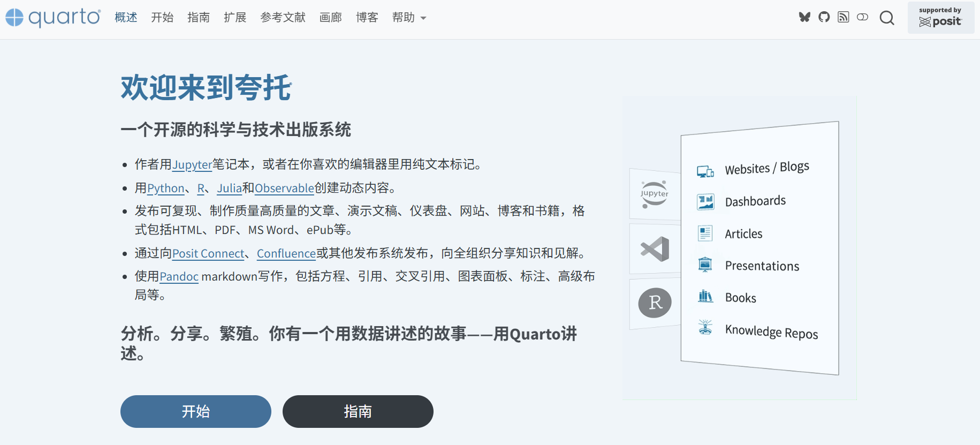
Task: Click the Knowledge Repos icon
Action: (x=705, y=327)
